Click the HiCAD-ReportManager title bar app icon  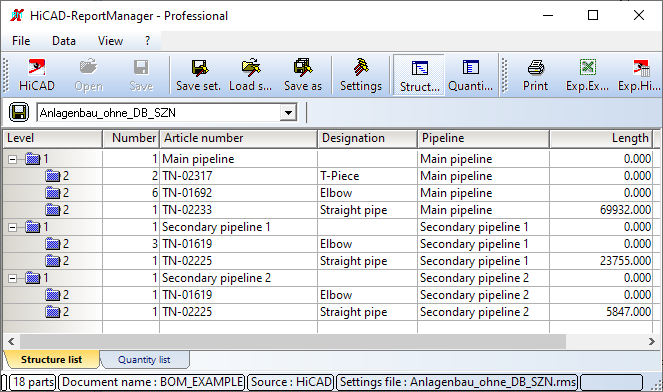coord(17,16)
